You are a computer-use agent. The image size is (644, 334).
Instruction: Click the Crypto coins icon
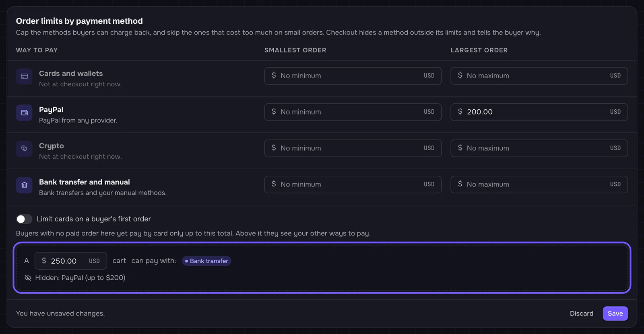[24, 149]
